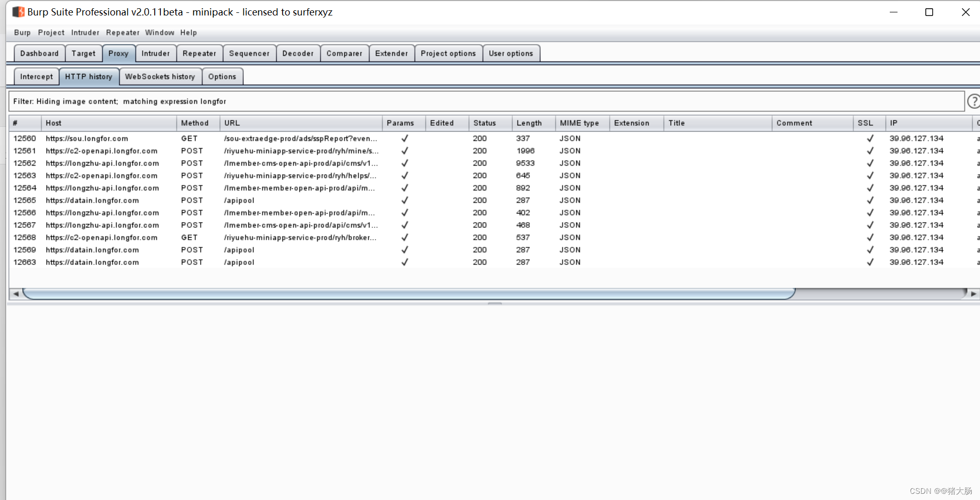Select request row number 12566
This screenshot has height=500, width=980.
[x=494, y=212]
